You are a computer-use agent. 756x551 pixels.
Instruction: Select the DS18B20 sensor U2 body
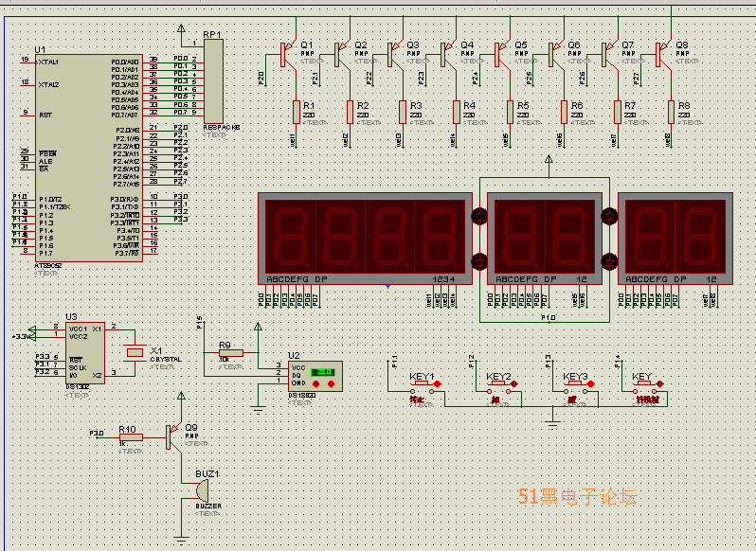pyautogui.click(x=315, y=376)
